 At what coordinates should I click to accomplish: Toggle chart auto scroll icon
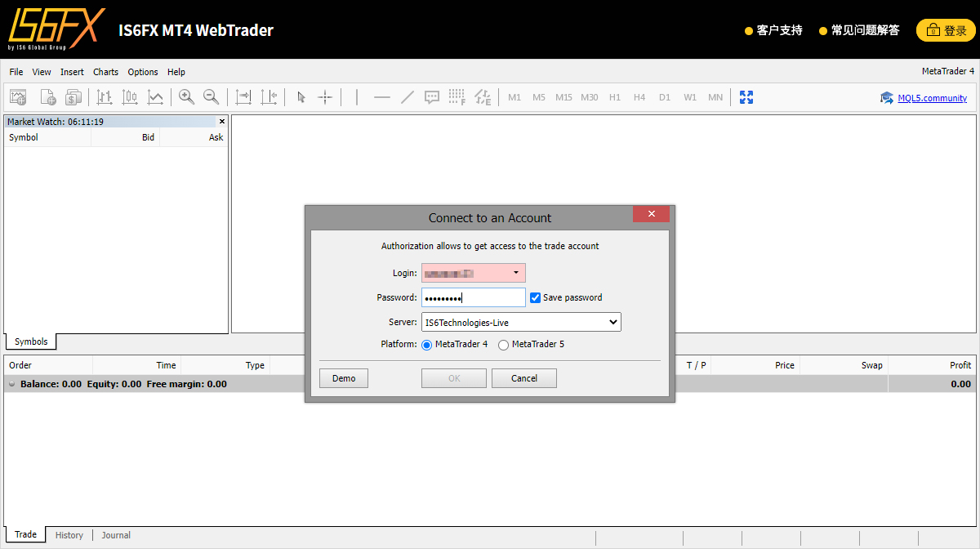[243, 97]
